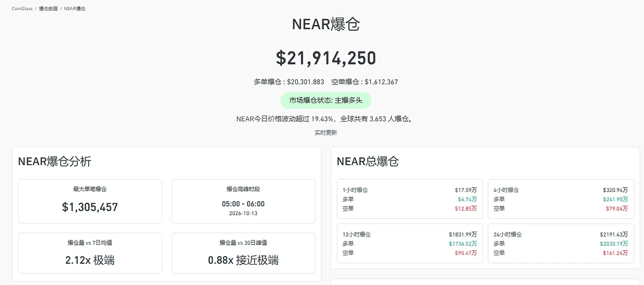Click the 爆仓高峰时段 card label
644x285 pixels.
pyautogui.click(x=243, y=190)
